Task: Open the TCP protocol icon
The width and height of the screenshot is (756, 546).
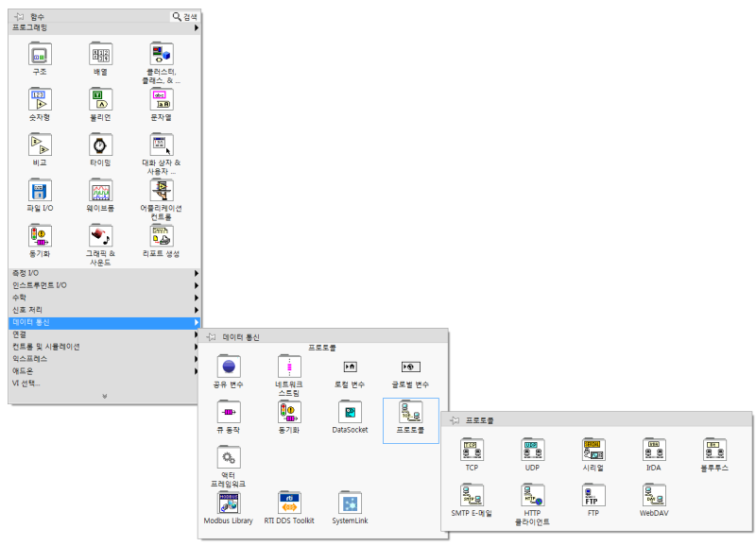Action: coord(472,450)
